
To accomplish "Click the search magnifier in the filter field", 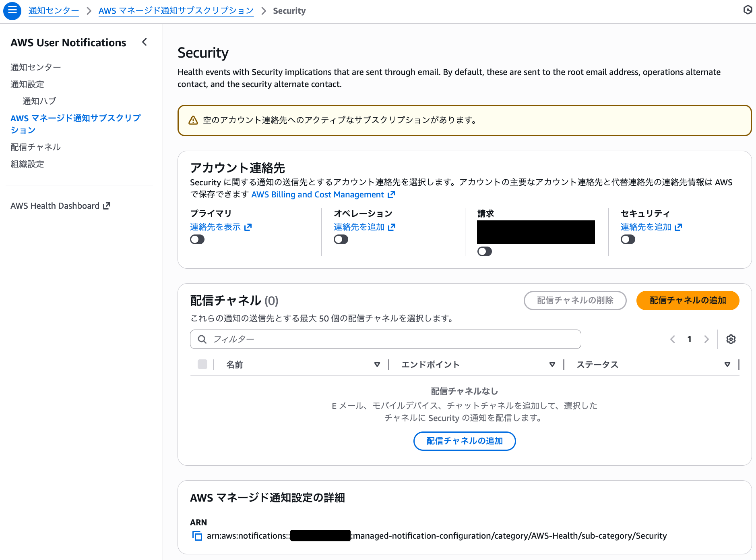I will click(x=202, y=339).
